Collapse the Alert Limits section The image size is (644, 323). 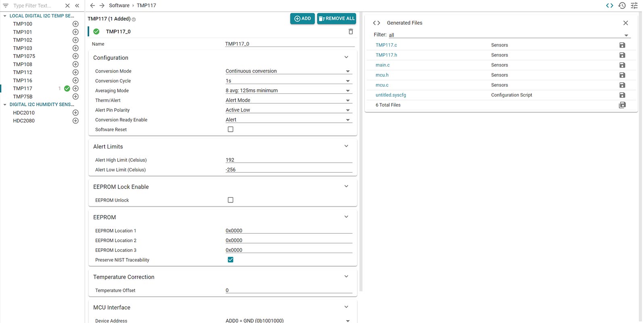[x=346, y=146]
